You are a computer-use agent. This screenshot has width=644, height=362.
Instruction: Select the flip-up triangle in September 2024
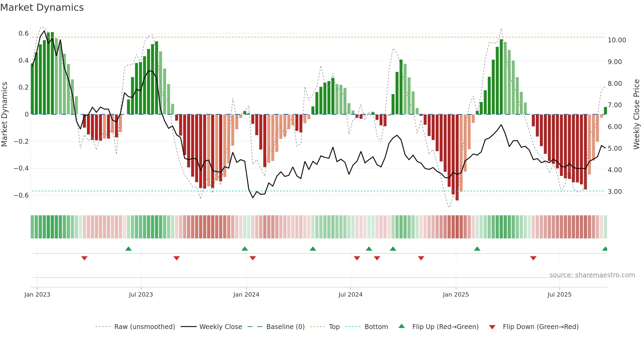click(393, 249)
